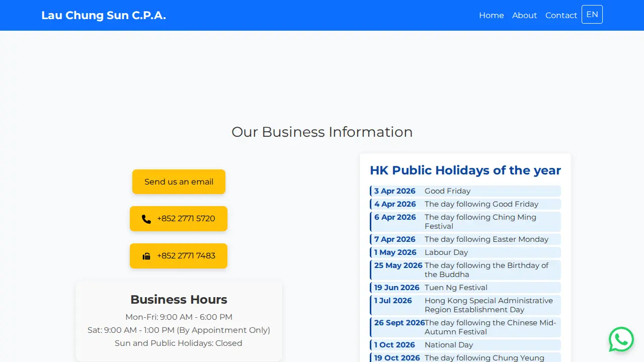Select the Good Friday holiday row
The image size is (644, 362).
coord(465,191)
